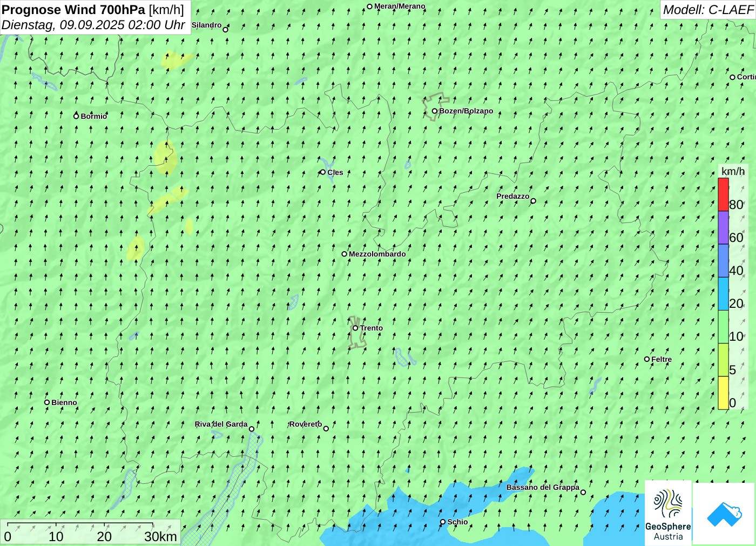Click the 'Bormio' town label
Image resolution: width=756 pixels, height=546 pixels.
pyautogui.click(x=94, y=116)
